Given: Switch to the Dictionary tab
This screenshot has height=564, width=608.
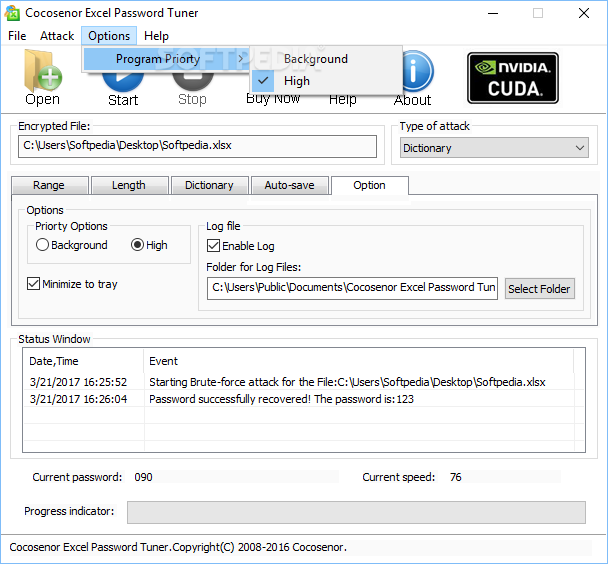Looking at the screenshot, I should (209, 185).
